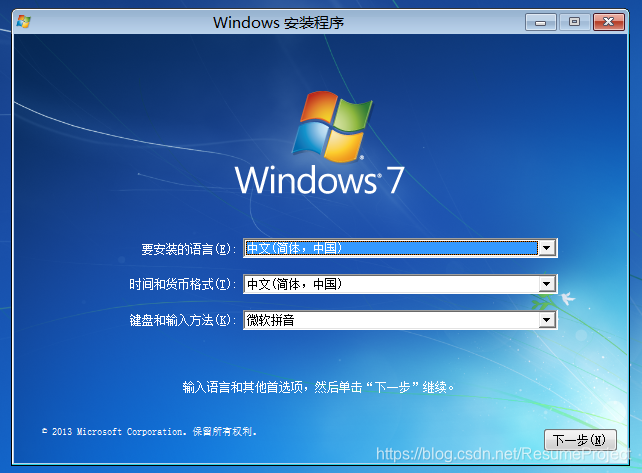Click the 输入语言和其他首选项 instruction text
642x473 pixels.
318,387
